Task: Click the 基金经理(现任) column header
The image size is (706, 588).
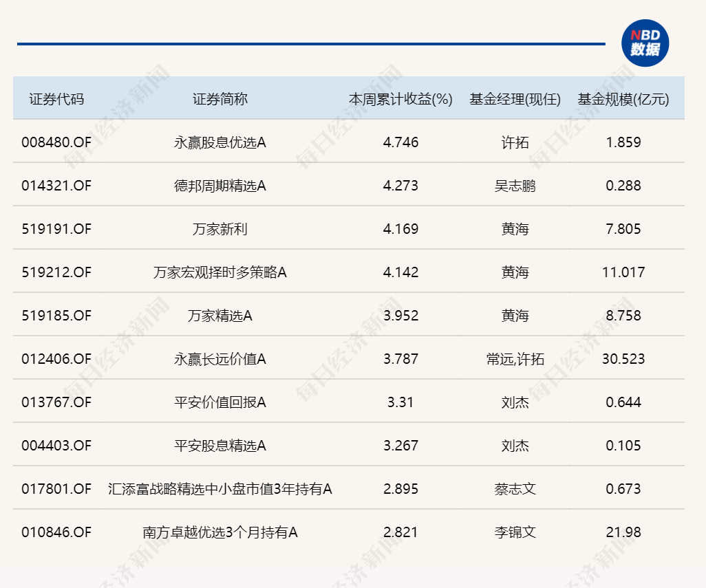Action: [x=515, y=99]
